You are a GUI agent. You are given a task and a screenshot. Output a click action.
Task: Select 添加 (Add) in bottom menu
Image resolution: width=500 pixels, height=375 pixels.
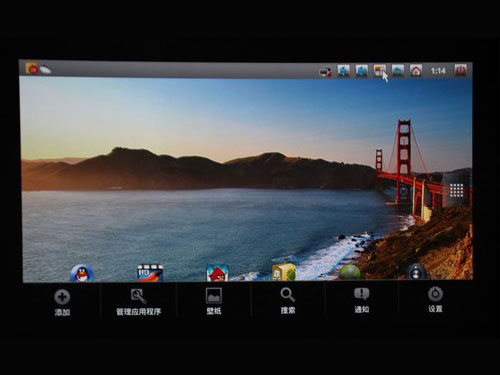pos(62,303)
